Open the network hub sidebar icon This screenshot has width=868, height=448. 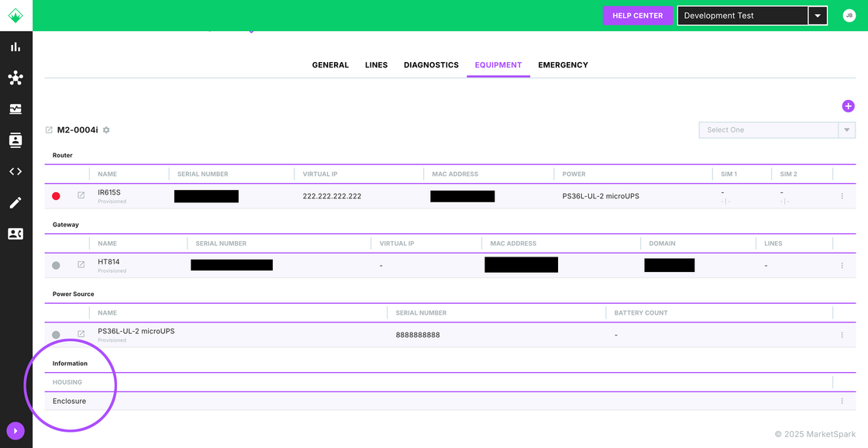pyautogui.click(x=15, y=78)
